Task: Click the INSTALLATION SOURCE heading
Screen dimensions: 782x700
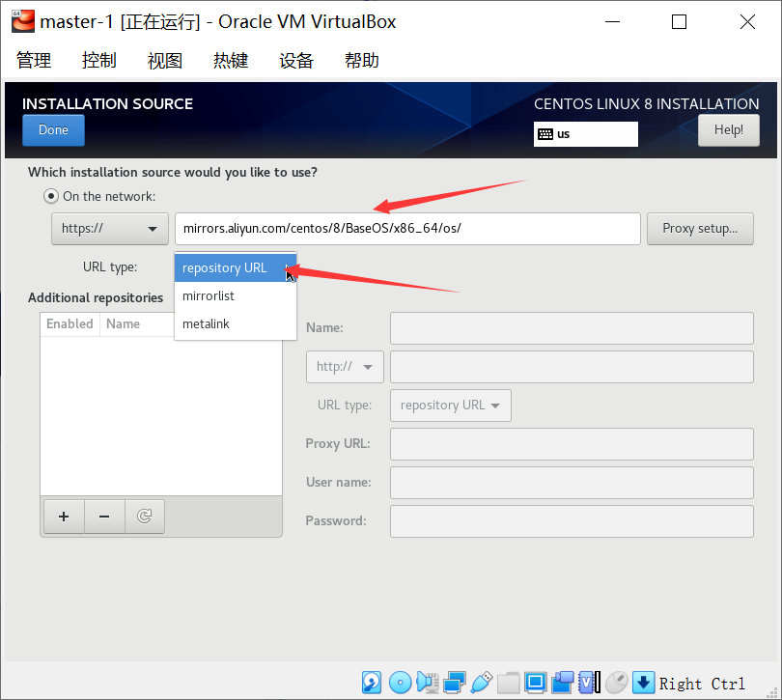Action: [107, 103]
